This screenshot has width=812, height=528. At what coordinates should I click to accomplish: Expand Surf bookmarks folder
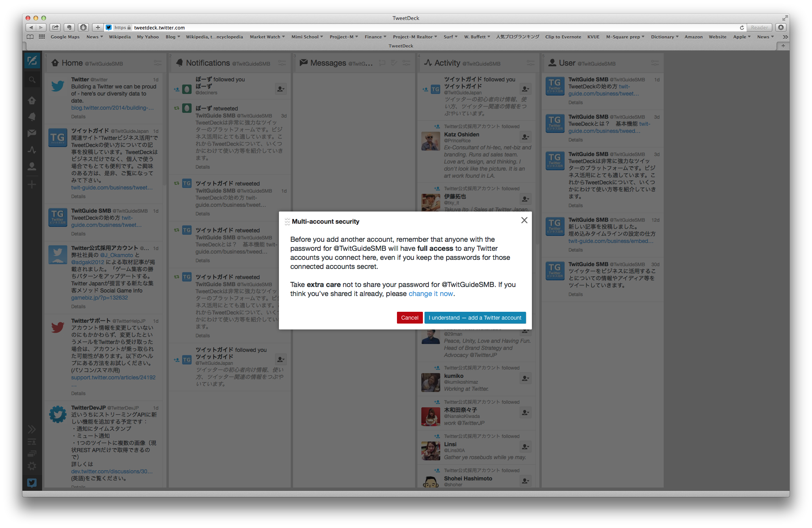click(450, 37)
